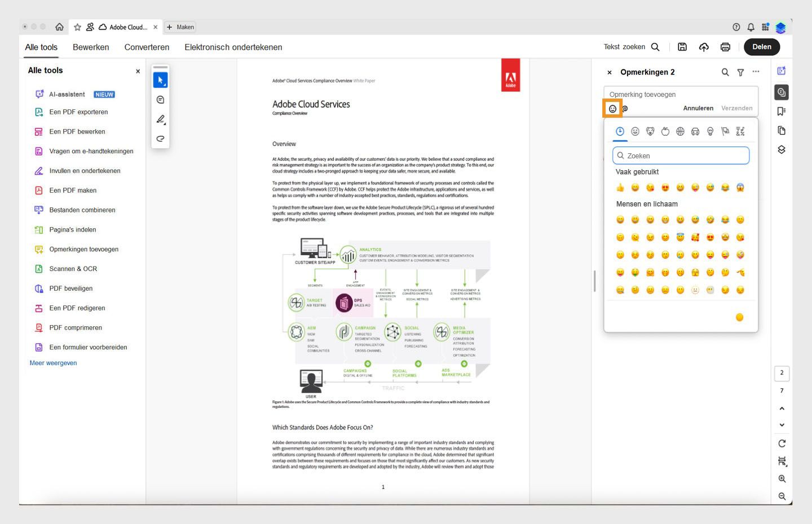Image resolution: width=812 pixels, height=524 pixels.
Task: Select the highlighter pen tool
Action: click(161, 119)
